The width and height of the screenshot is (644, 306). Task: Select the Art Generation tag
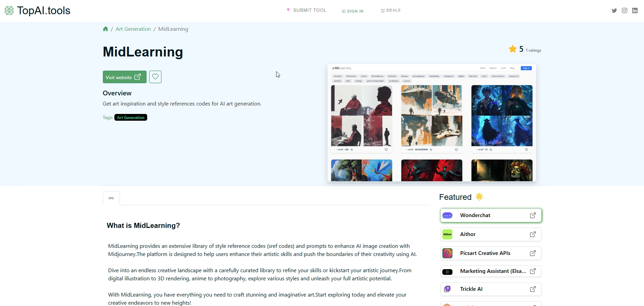pos(131,117)
